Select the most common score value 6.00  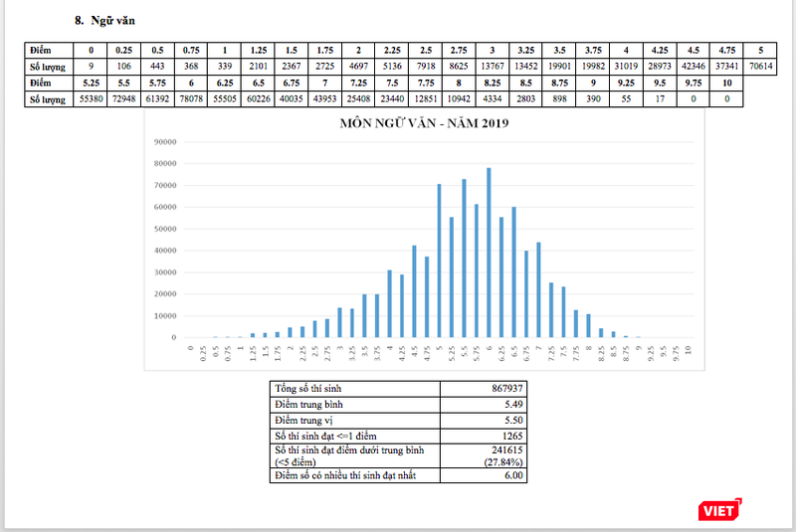(x=511, y=476)
